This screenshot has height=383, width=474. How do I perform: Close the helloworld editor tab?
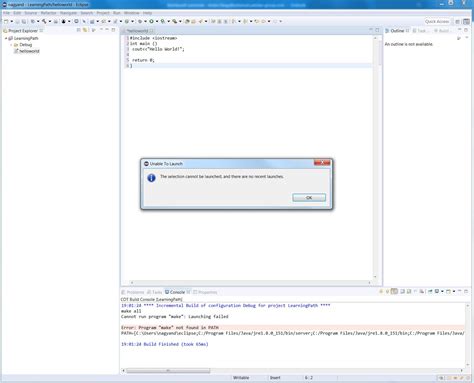(152, 31)
